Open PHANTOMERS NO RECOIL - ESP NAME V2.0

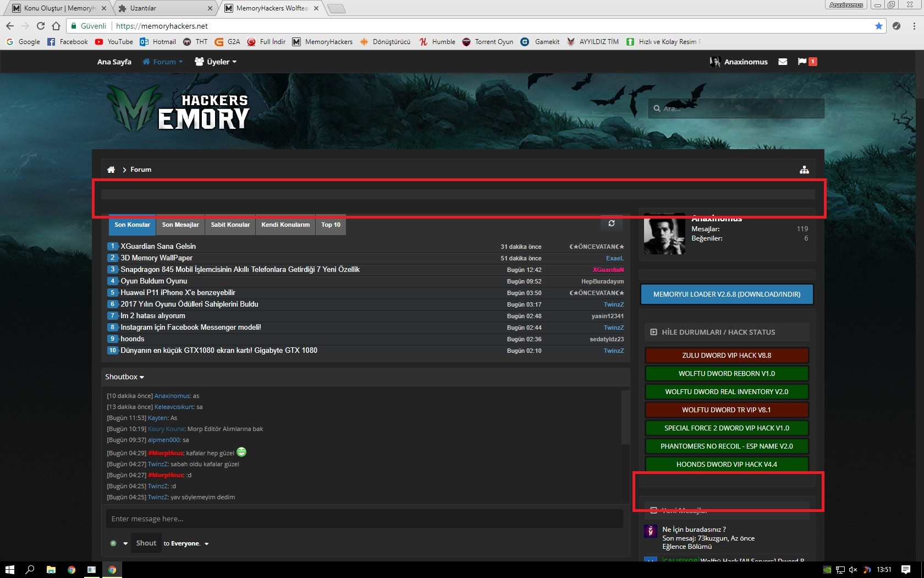(727, 446)
